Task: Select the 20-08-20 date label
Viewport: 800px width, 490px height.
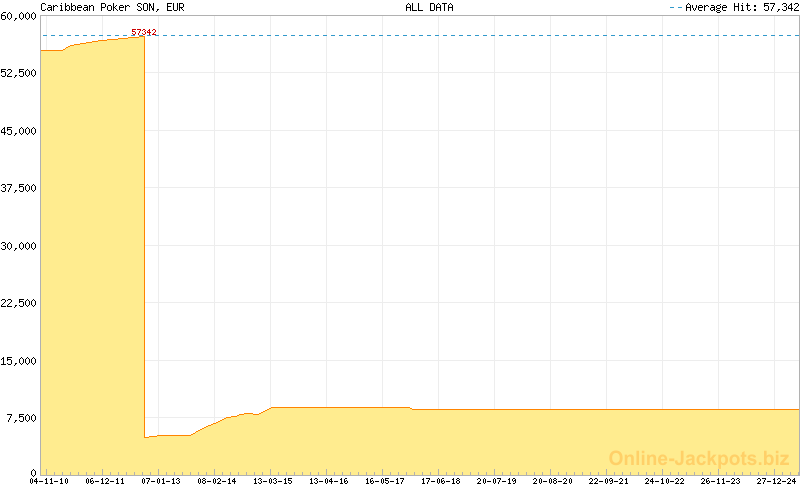Action: coord(553,481)
